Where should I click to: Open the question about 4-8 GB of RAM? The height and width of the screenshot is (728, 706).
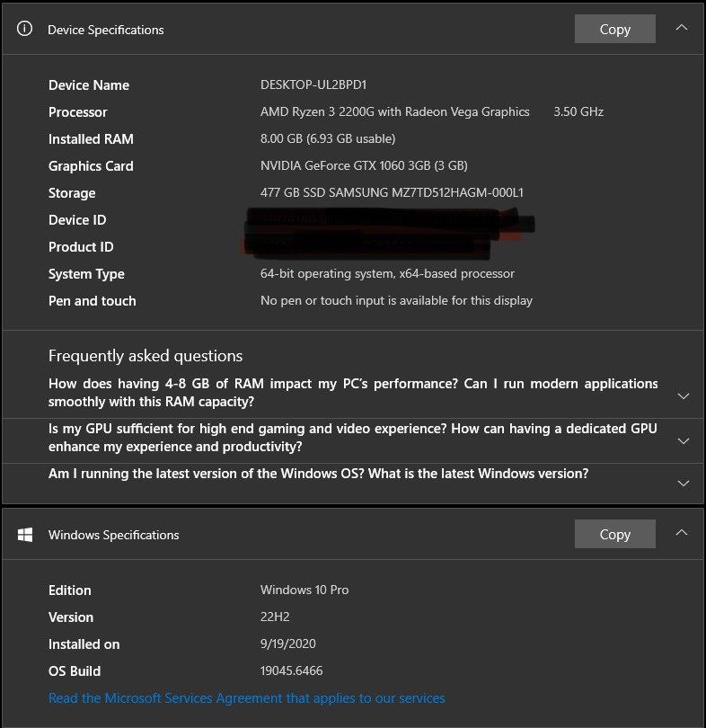[353, 393]
